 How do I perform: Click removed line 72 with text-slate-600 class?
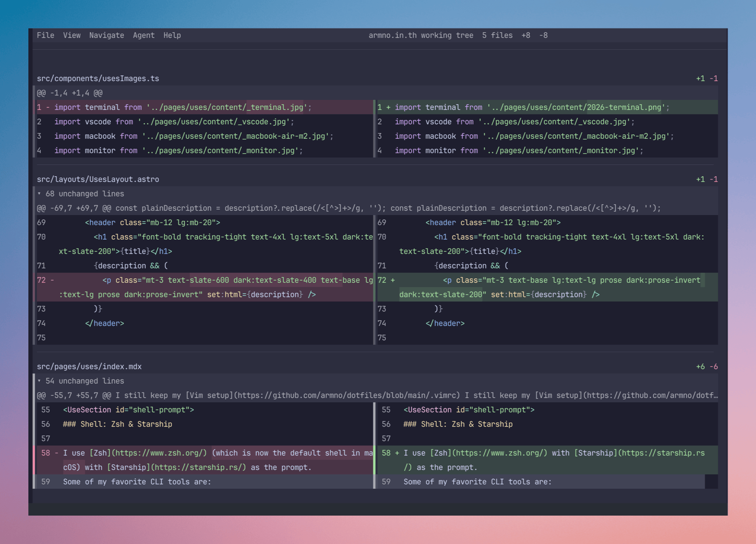point(204,287)
